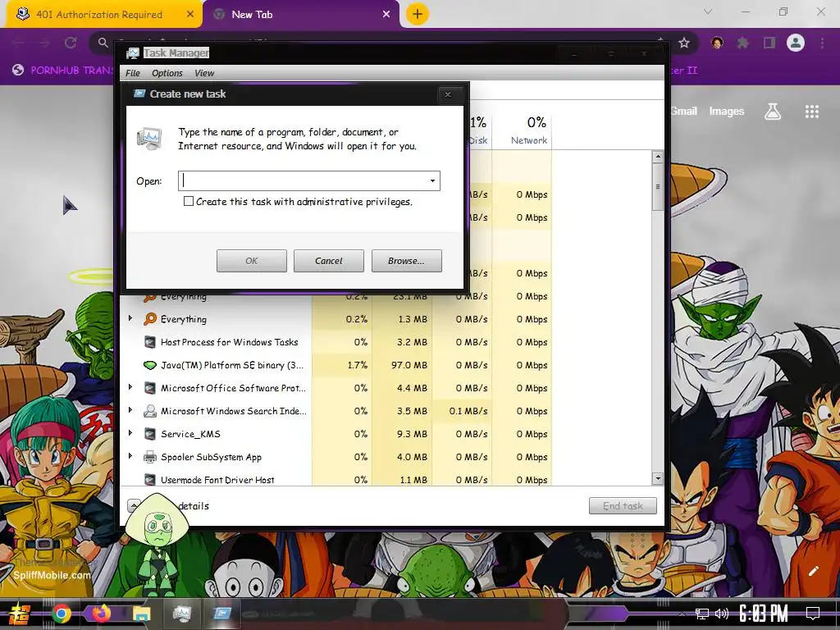This screenshot has height=630, width=840.
Task: Expand the Microsoft Windows Search Indexer row
Action: coord(130,410)
